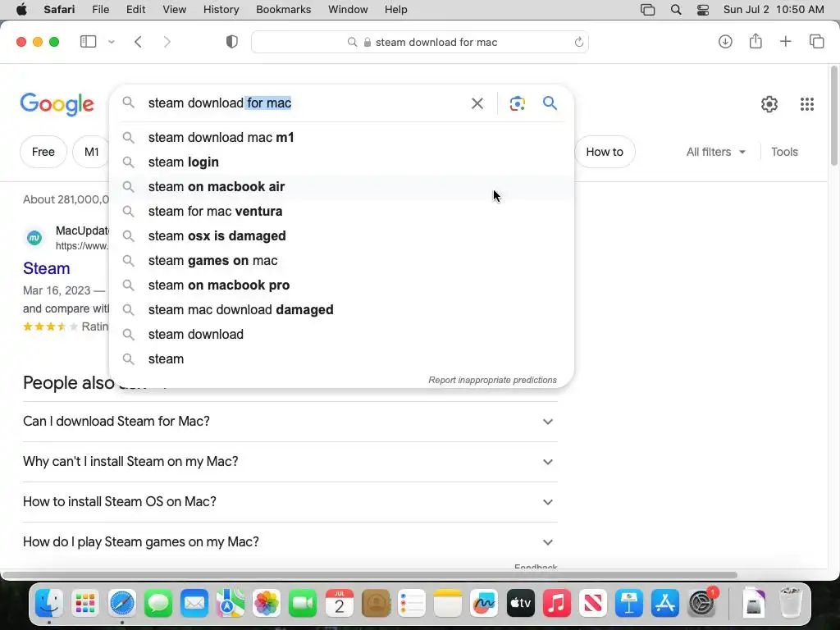The height and width of the screenshot is (630, 840).
Task: Click "Report inappropriate predictions" link
Action: (x=492, y=380)
